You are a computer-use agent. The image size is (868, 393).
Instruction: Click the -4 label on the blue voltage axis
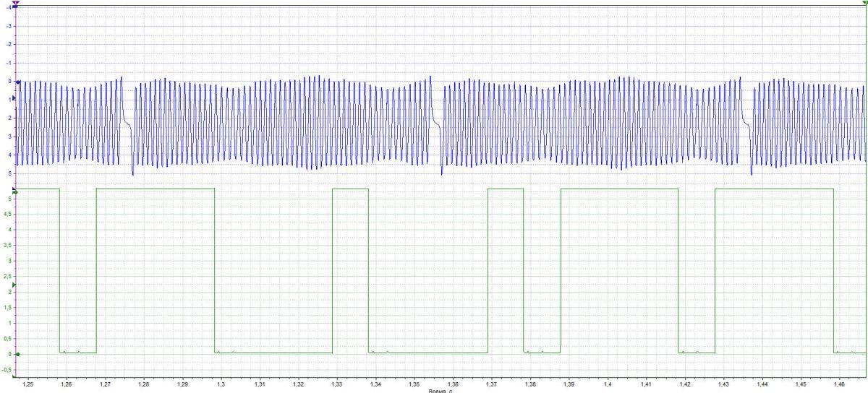pos(9,7)
